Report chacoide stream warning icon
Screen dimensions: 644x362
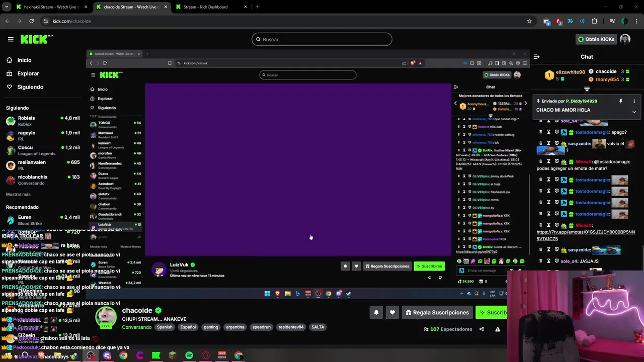[x=498, y=329]
